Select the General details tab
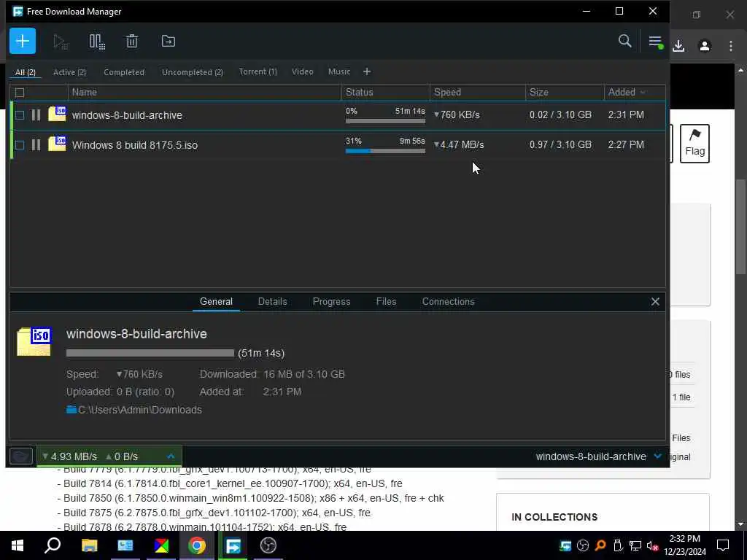The image size is (747, 560). point(216,301)
